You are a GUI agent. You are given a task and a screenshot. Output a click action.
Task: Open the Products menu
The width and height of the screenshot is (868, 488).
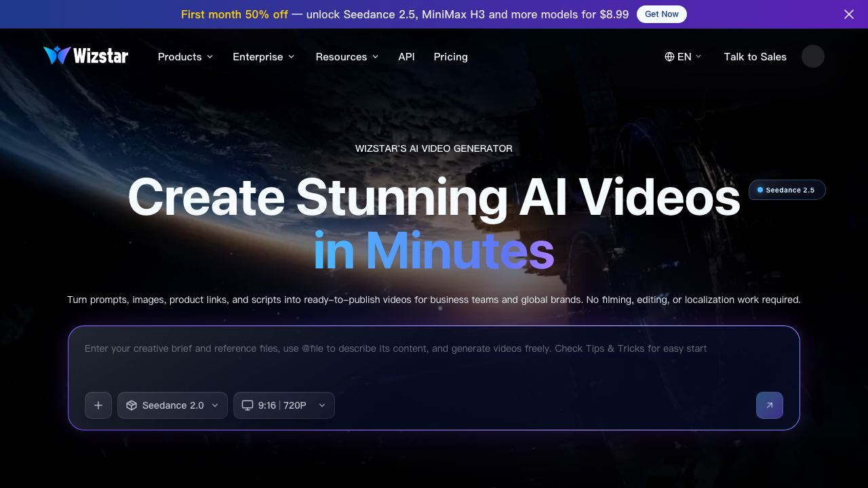(x=185, y=57)
